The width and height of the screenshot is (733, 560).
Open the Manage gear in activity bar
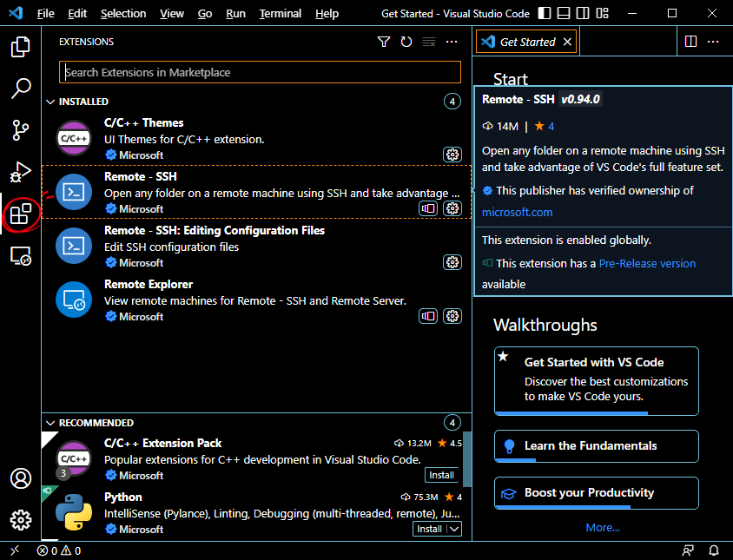[x=21, y=520]
